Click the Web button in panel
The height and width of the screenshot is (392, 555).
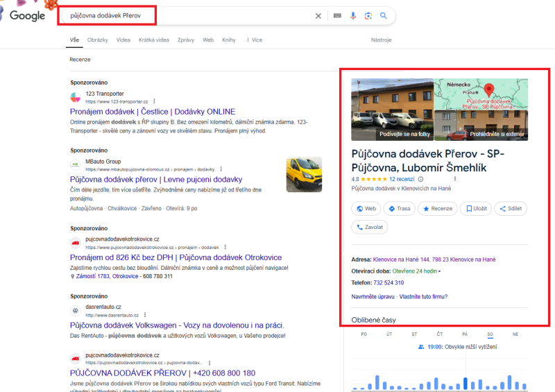(366, 209)
